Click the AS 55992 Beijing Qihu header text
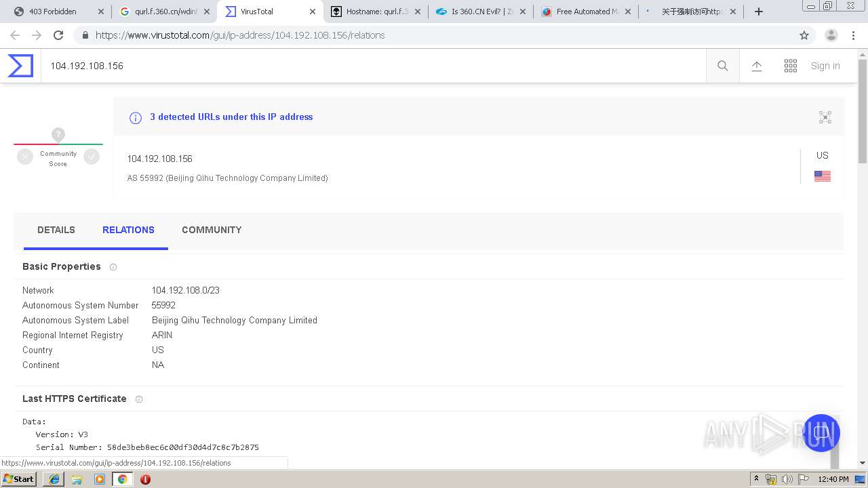868x488 pixels. 228,178
